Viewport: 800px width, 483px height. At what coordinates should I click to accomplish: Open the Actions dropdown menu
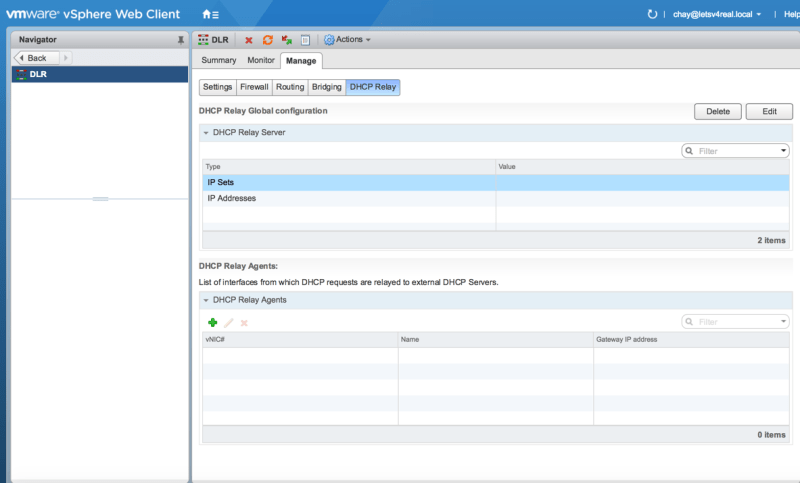347,40
